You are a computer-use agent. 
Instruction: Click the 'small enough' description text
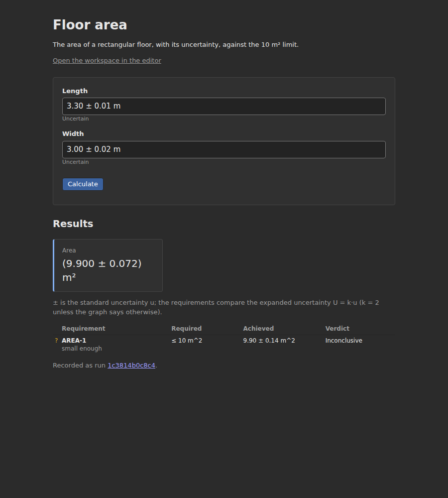[x=82, y=349]
